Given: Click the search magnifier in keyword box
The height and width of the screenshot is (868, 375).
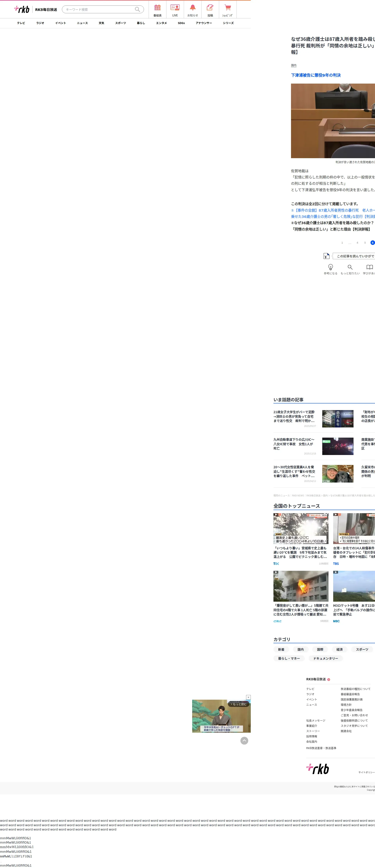Looking at the screenshot, I should 137,9.
